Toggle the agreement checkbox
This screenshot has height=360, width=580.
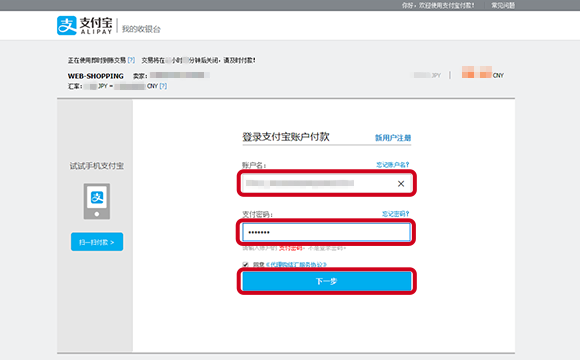[245, 264]
